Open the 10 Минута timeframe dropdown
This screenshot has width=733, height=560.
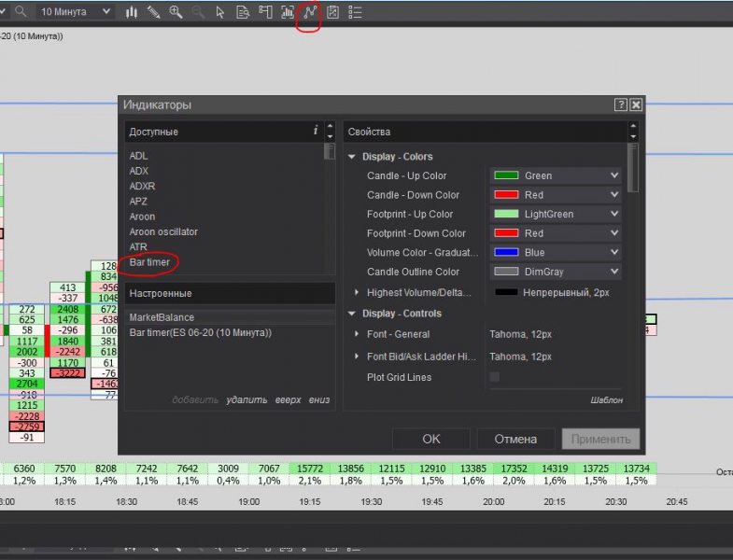coord(75,12)
